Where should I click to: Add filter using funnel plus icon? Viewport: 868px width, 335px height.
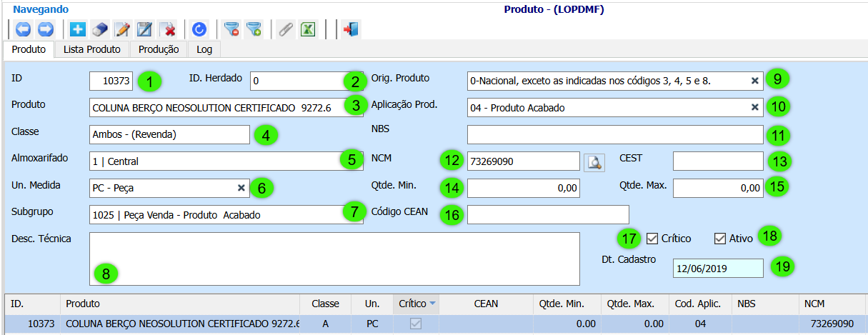pyautogui.click(x=254, y=29)
